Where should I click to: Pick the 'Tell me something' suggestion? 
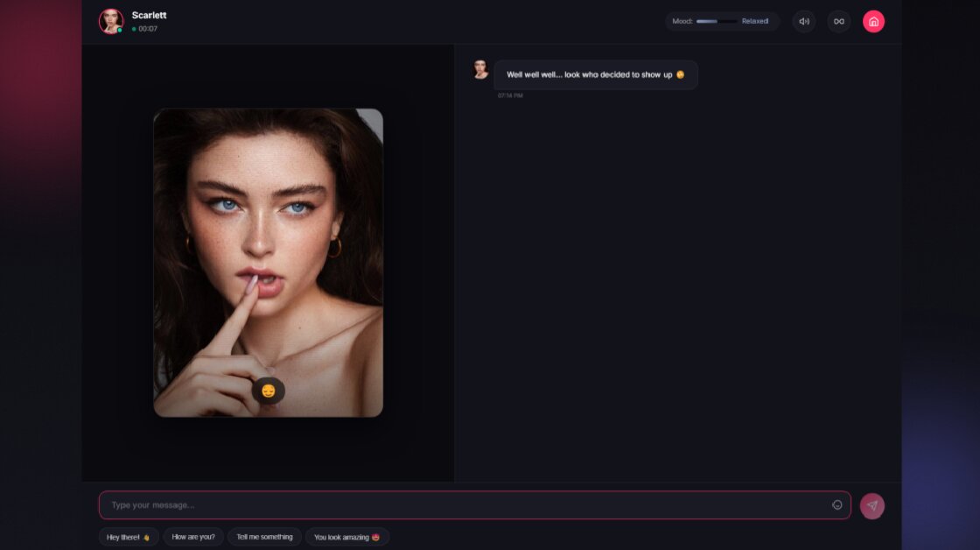(x=264, y=537)
